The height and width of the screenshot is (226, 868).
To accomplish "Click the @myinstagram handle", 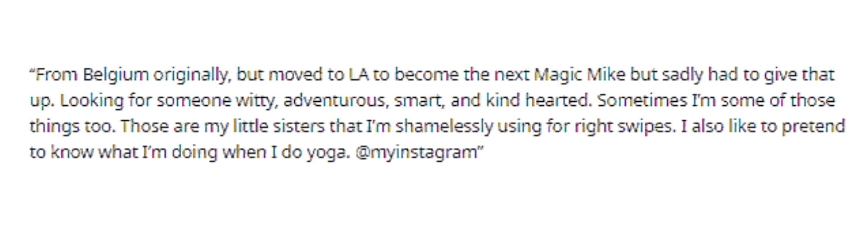I will tap(416, 152).
